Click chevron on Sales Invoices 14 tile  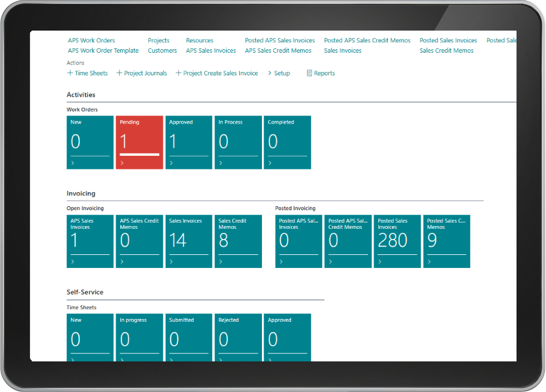171,262
